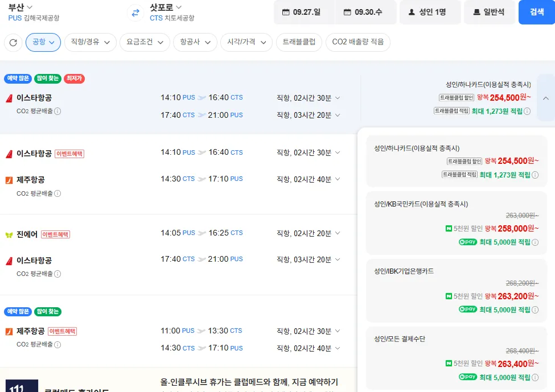This screenshot has width=555, height=392.
Task: Pick departure date 09.27.일
Action: [304, 12]
